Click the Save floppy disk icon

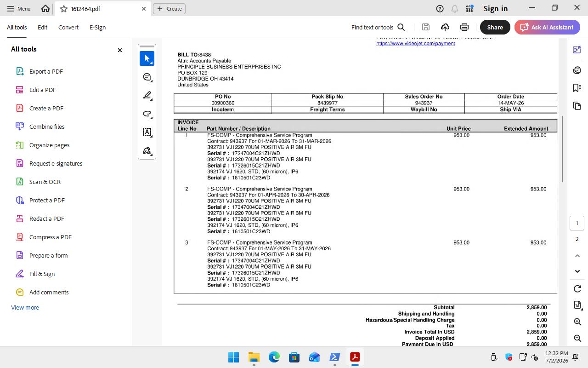pos(426,27)
